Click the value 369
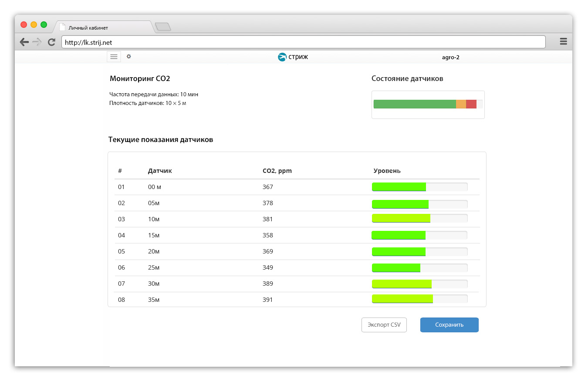Screen dimensions: 588x392 point(268,251)
